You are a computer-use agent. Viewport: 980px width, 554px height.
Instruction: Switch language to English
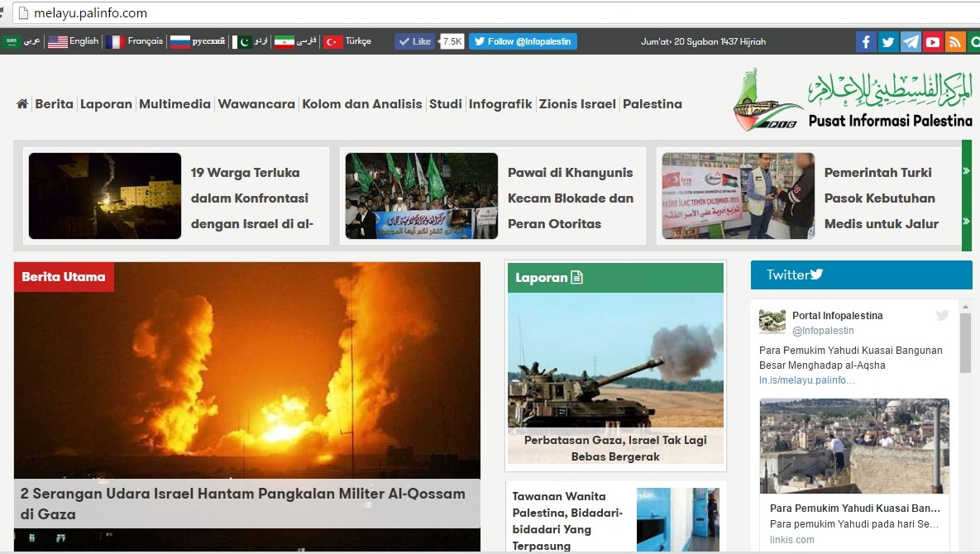[84, 41]
